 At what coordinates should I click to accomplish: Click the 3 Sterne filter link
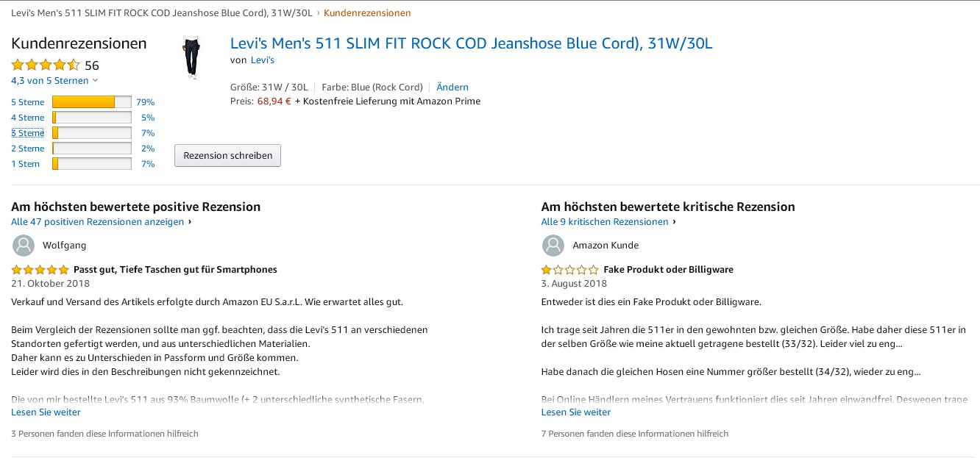[27, 133]
